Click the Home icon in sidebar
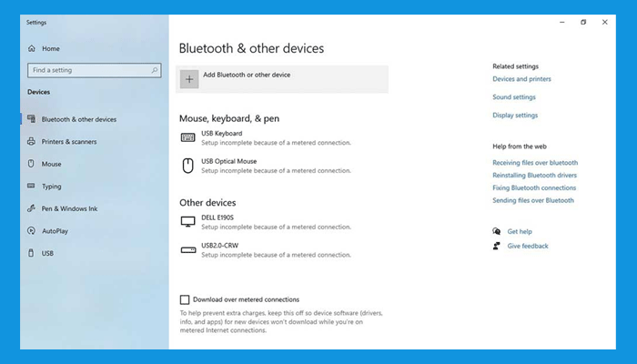The height and width of the screenshot is (364, 637). [32, 48]
